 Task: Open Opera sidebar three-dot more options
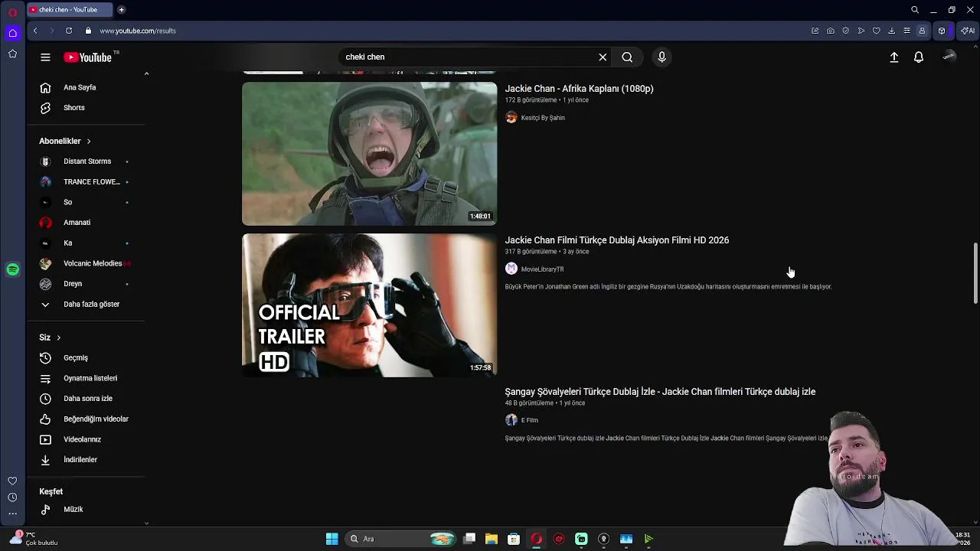coord(12,514)
